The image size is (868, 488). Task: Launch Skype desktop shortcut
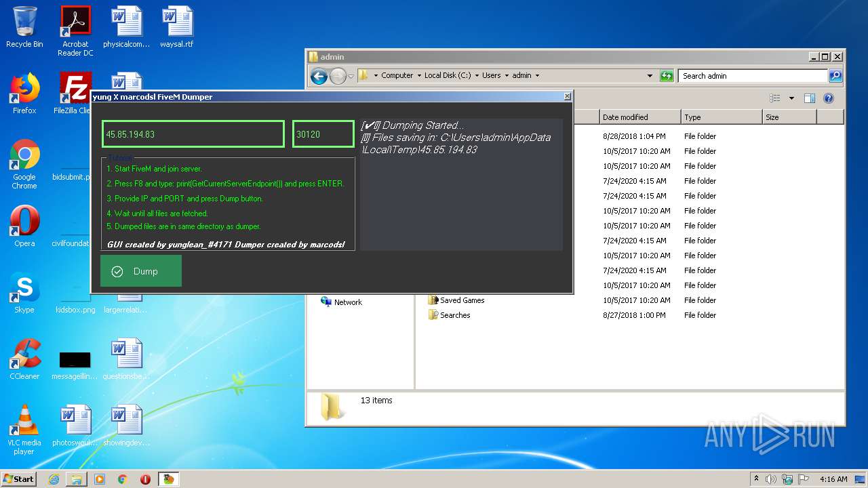click(24, 293)
